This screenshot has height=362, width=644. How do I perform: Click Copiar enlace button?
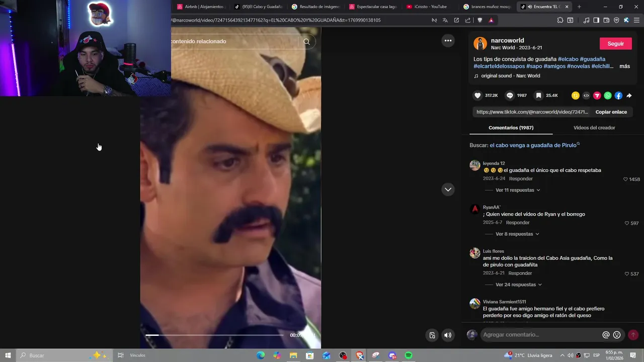[x=611, y=112]
